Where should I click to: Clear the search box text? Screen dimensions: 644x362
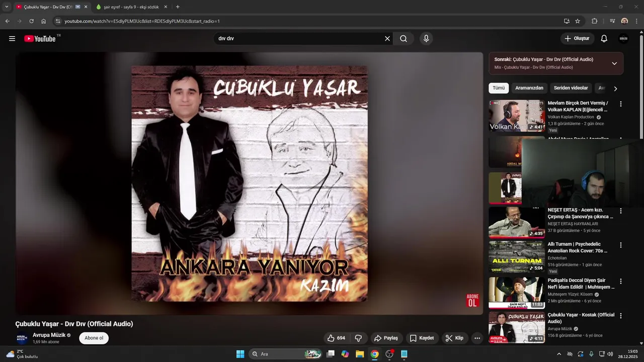pos(387,39)
